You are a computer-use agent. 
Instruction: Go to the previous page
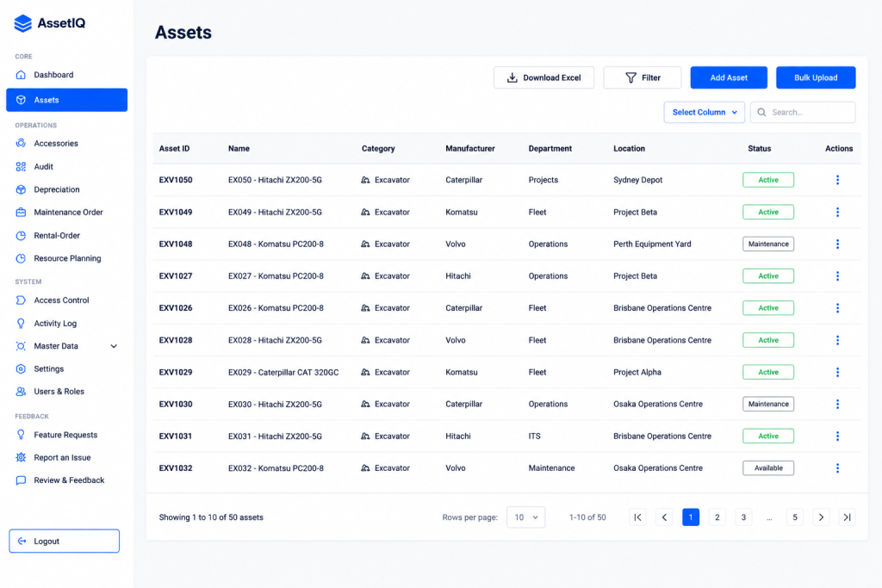click(664, 517)
